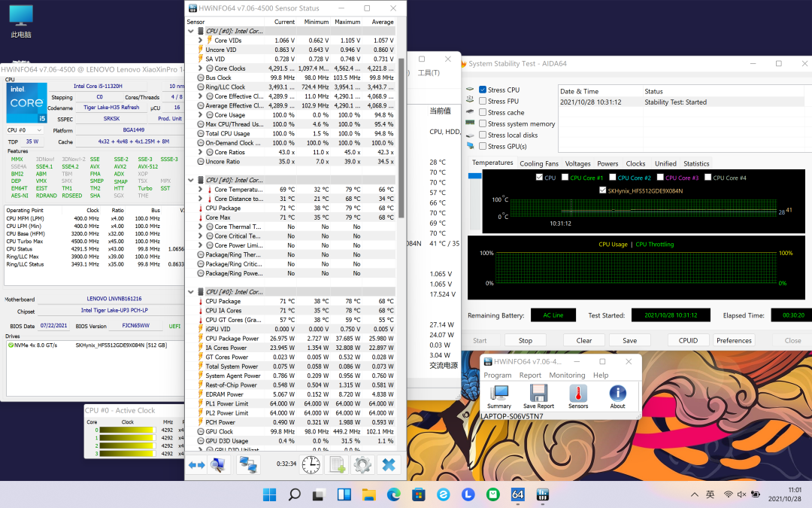Open Preferences in AIDA64 stability test
The image size is (812, 508).
734,341
